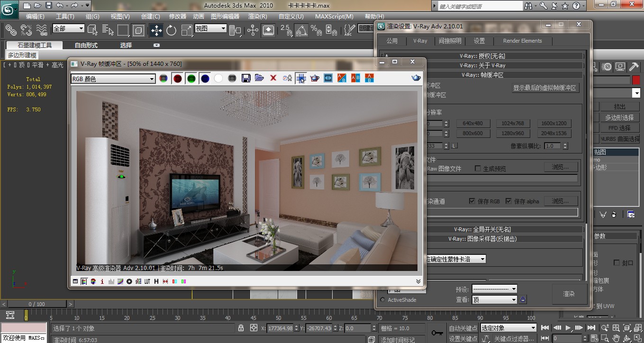Open the image sampler type dropdown

(456, 259)
